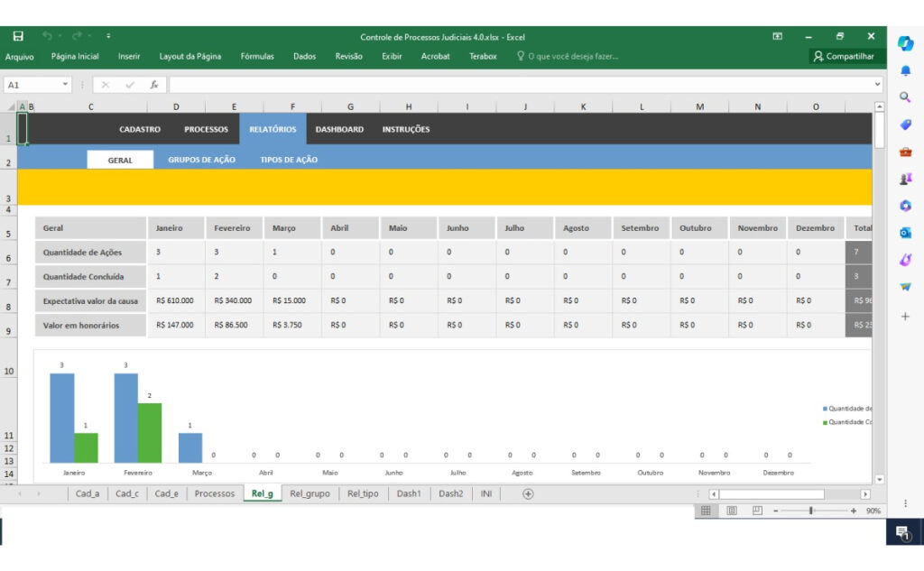Open the Customize Quick Access Toolbar dropdown
924x571 pixels.
tap(108, 36)
